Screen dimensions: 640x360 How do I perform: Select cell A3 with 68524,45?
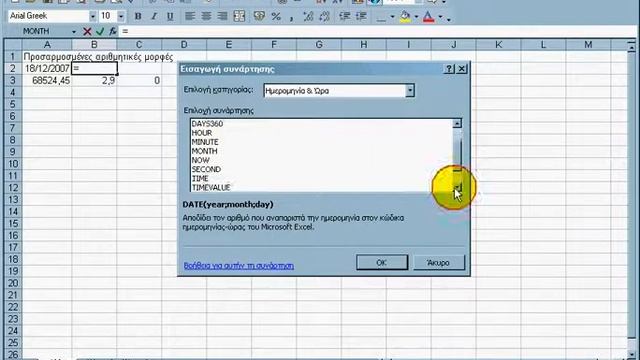[47, 81]
